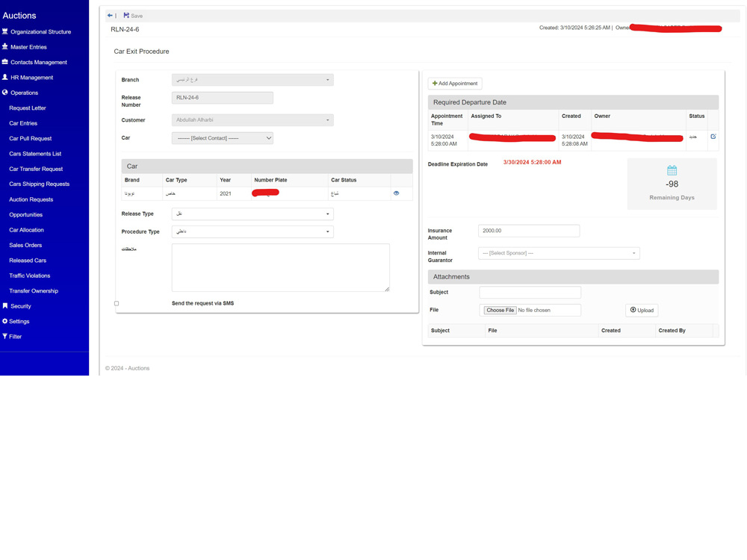747x560 pixels.
Task: Open the Procedure Type dropdown
Action: 252,231
